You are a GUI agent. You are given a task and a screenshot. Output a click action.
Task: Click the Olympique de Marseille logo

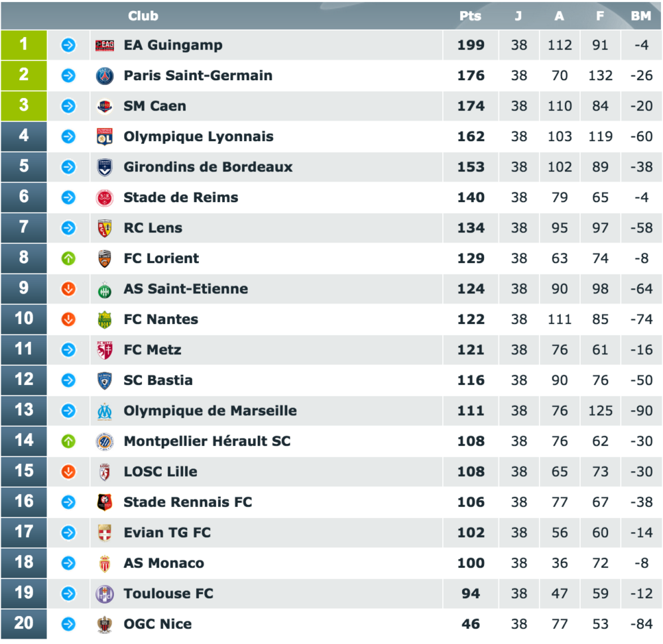pos(105,410)
